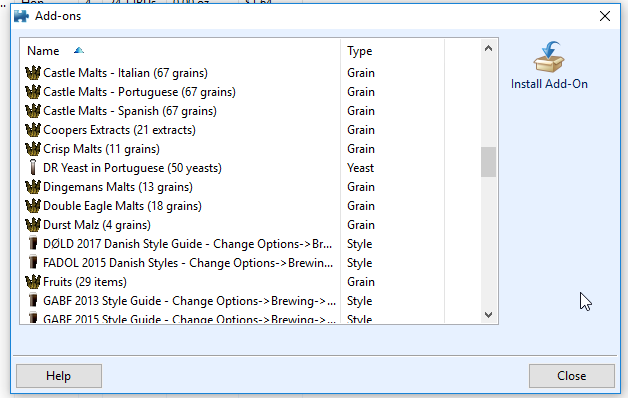The image size is (628, 398).
Task: Click grain icon beside Castle Malts - Spanish
Action: coord(33,111)
